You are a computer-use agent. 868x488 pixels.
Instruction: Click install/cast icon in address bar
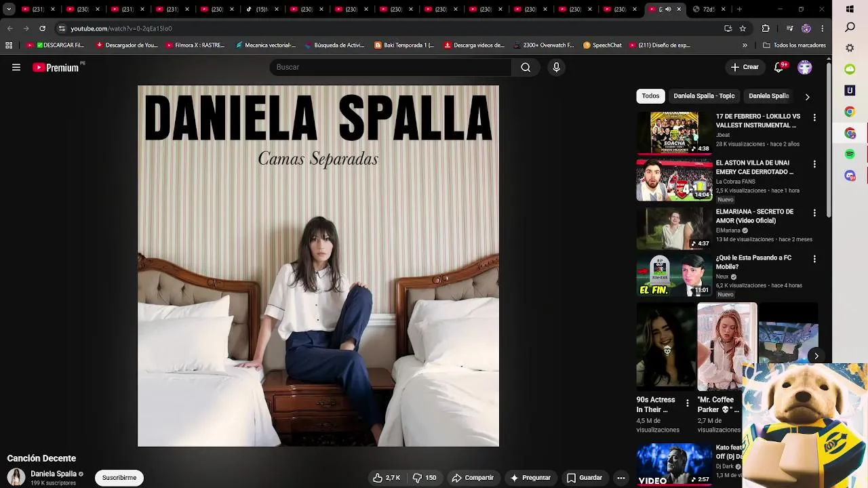(x=728, y=28)
